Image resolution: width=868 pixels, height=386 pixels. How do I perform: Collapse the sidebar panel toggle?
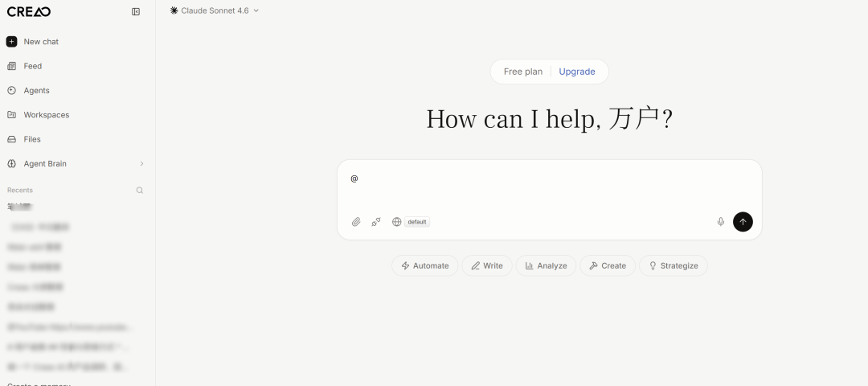[x=136, y=11]
